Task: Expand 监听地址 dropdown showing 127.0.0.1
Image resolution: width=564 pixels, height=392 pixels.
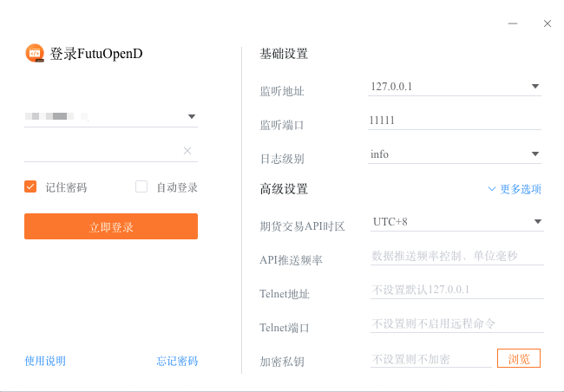Action: [535, 87]
